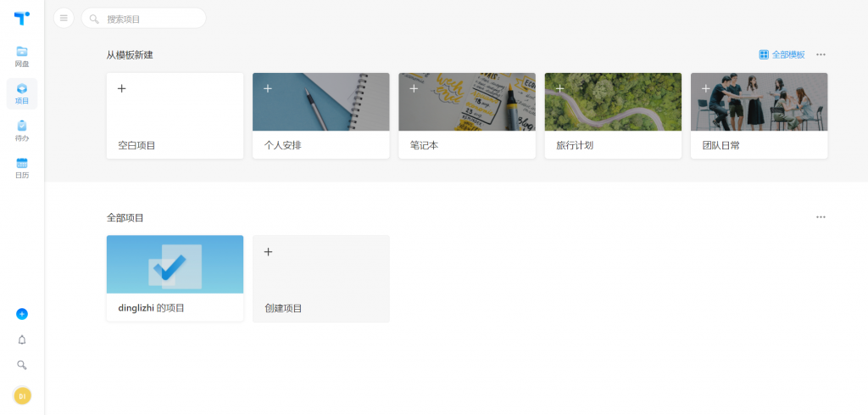This screenshot has height=415, width=868.
Task: Click the Teambition logo icon
Action: 22,18
